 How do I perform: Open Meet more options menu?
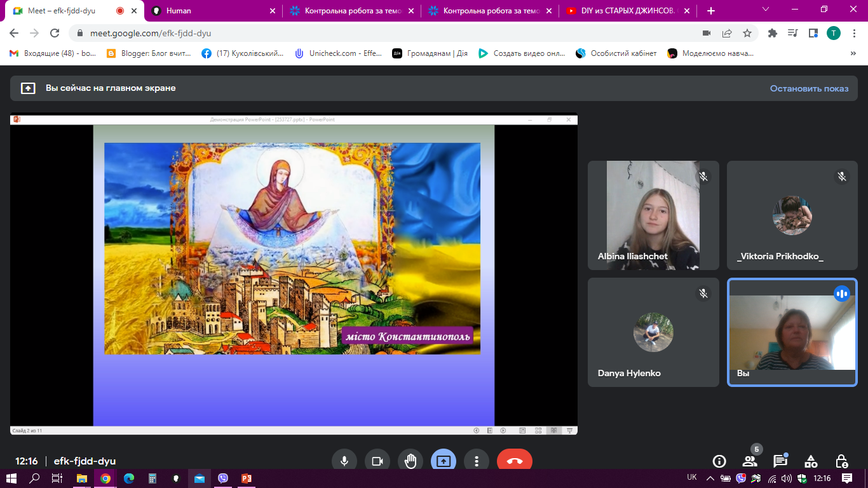pos(477,461)
